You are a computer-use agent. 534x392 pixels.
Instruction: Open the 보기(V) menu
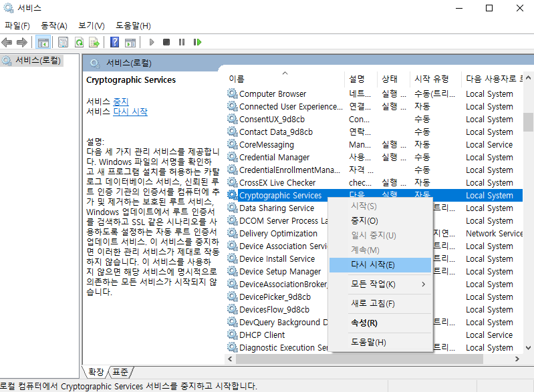(x=92, y=25)
